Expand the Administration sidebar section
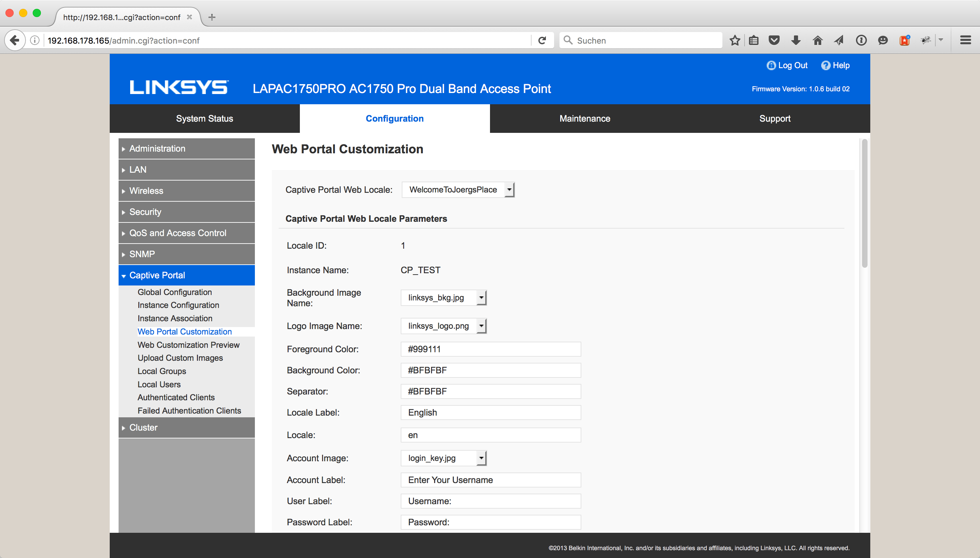Screen dimensions: 980x558 (x=187, y=149)
